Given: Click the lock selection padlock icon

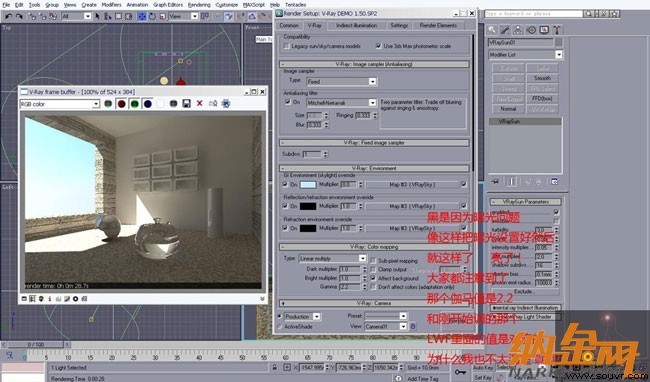Looking at the screenshot, I should (274, 367).
